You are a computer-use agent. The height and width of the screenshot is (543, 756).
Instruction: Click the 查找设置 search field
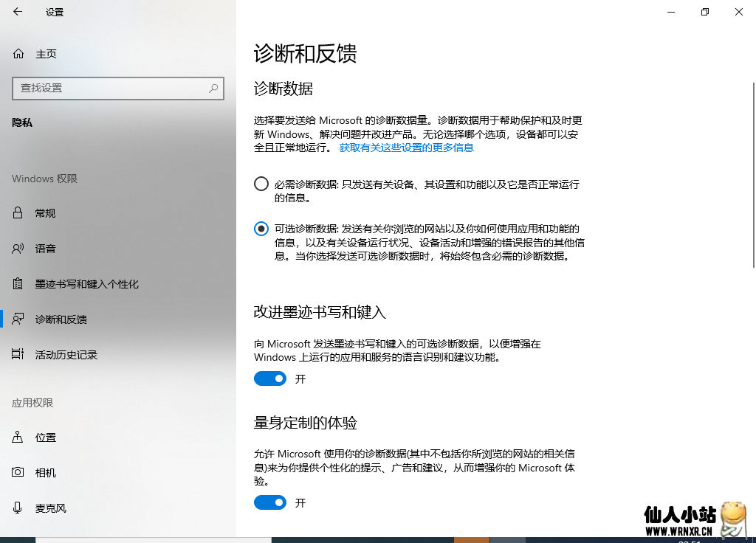[x=118, y=89]
